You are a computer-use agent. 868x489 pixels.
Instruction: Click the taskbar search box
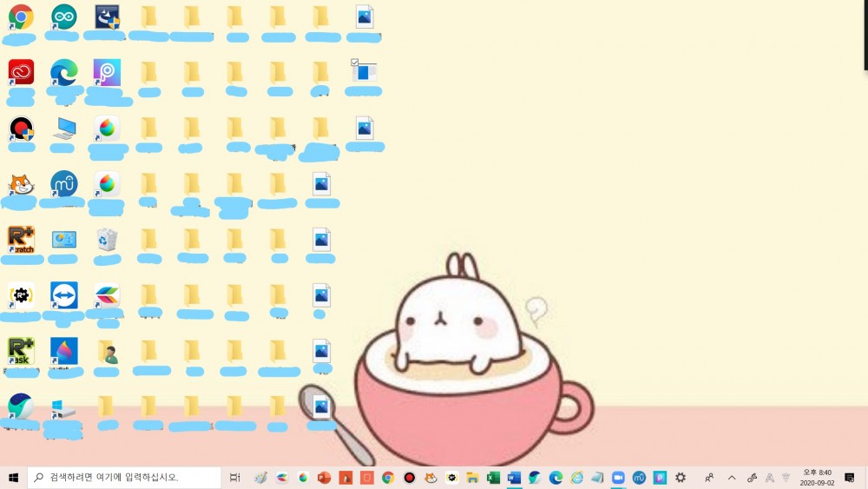(x=124, y=478)
